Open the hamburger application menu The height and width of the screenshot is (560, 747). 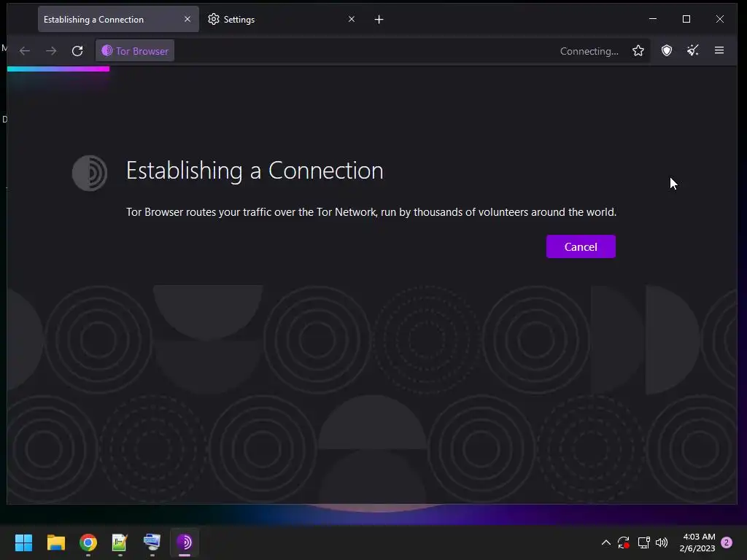pos(719,50)
